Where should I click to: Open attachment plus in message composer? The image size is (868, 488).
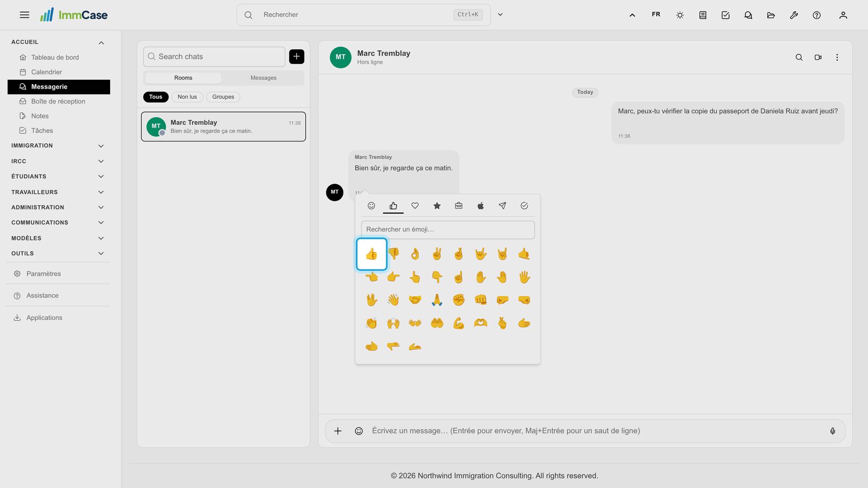[338, 431]
